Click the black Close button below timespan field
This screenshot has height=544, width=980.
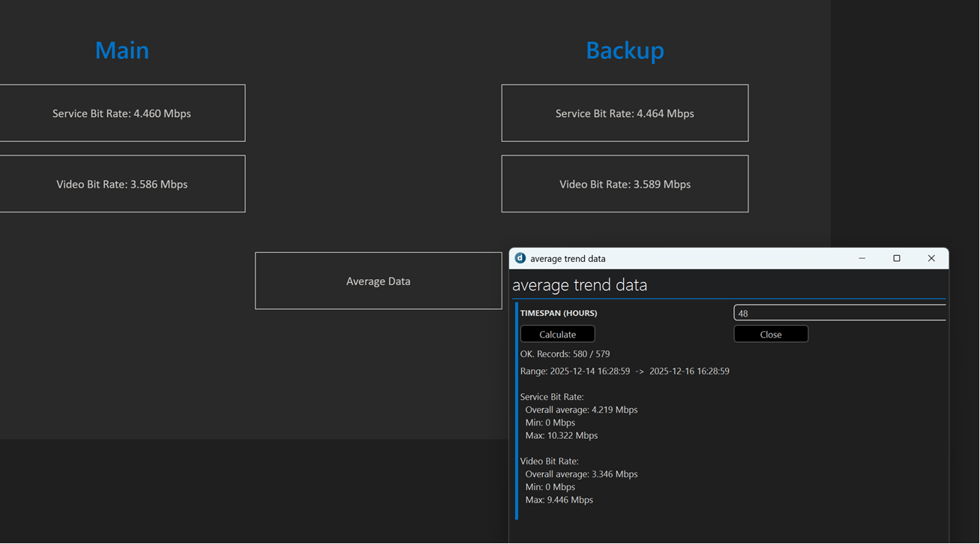770,335
